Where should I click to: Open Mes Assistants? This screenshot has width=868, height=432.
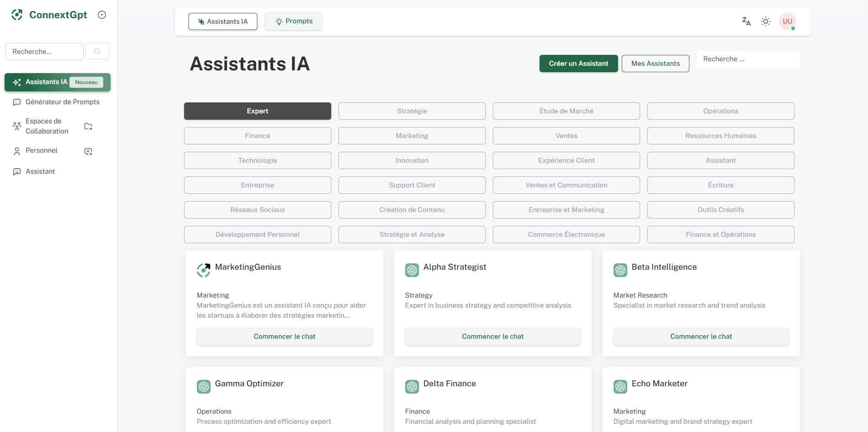pos(655,64)
